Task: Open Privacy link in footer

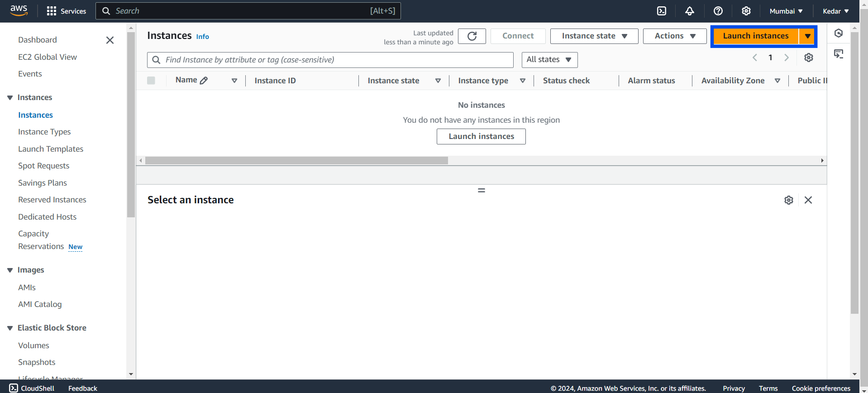Action: click(734, 388)
